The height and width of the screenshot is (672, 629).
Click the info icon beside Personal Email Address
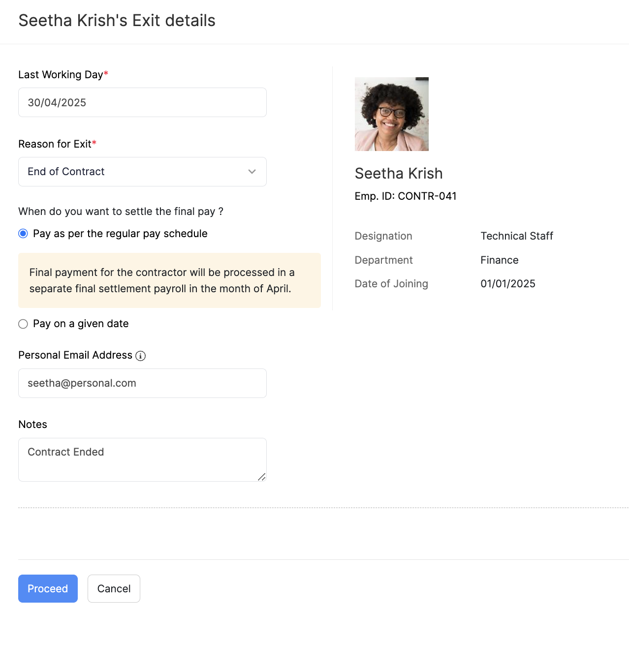click(140, 356)
